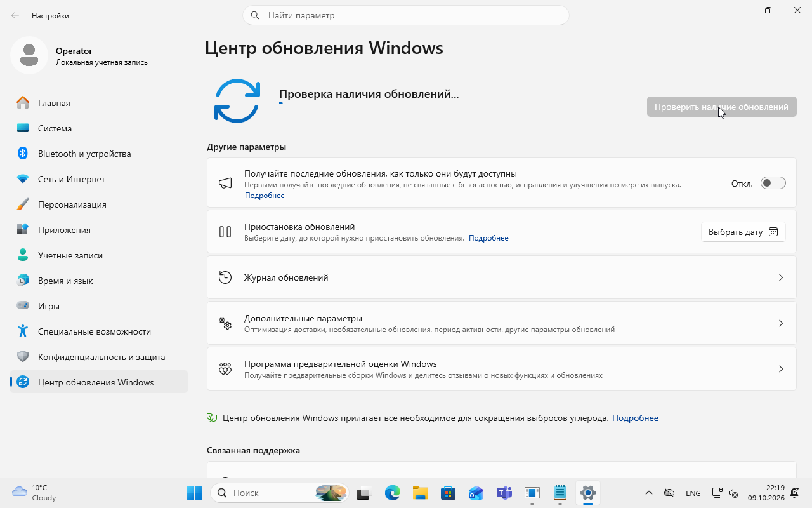
Task: Go to Система in the sidebar
Action: [x=99, y=128]
